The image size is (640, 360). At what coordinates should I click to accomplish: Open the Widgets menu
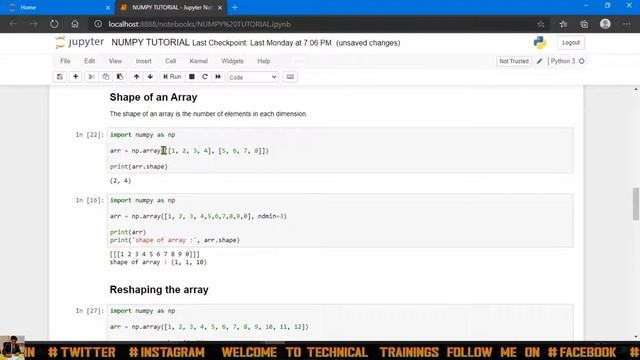click(x=232, y=61)
